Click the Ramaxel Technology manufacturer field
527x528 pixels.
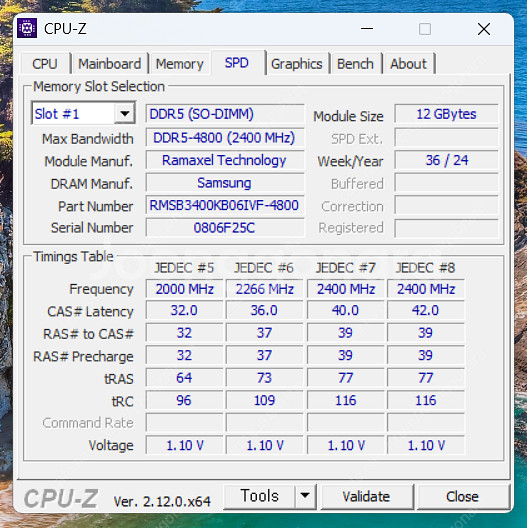225,160
